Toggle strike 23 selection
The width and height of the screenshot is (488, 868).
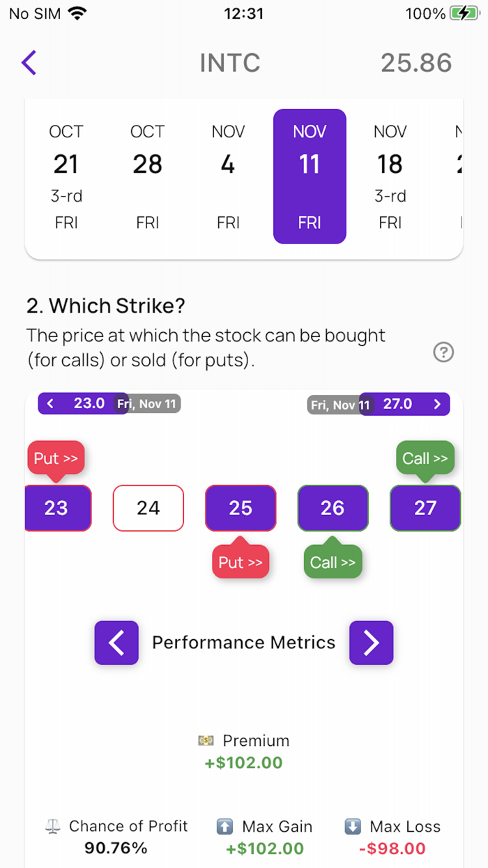tap(58, 508)
